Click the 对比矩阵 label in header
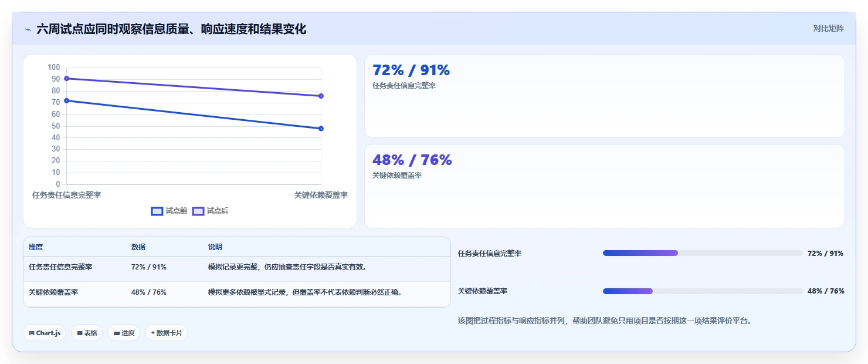 point(829,28)
